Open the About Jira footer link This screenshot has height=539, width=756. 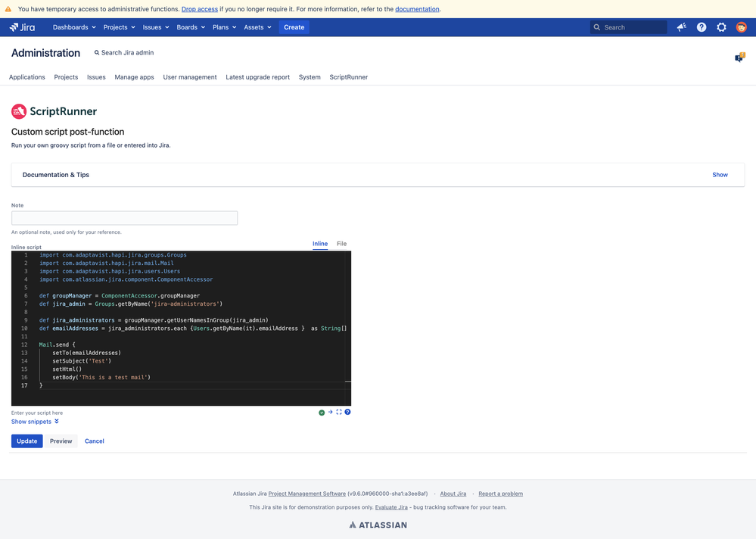pyautogui.click(x=453, y=494)
